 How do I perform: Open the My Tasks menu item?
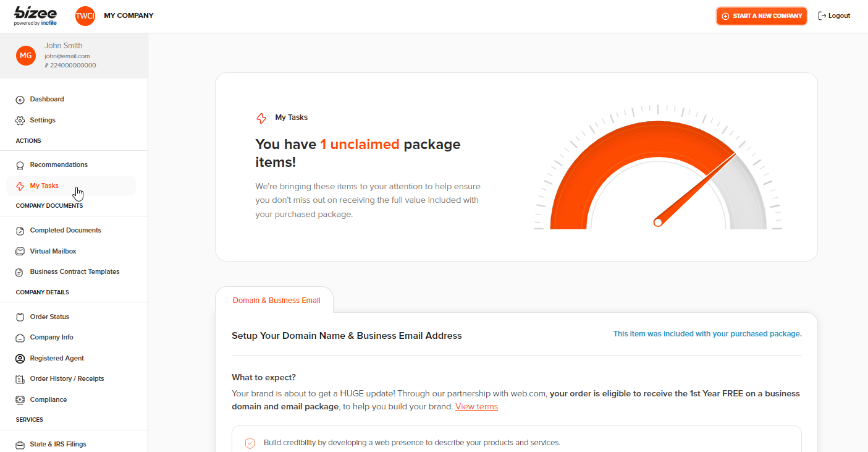point(44,186)
